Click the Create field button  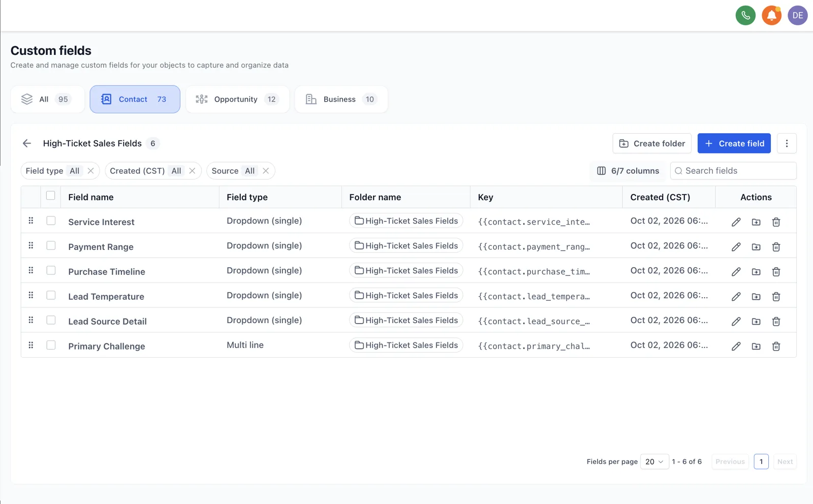734,143
